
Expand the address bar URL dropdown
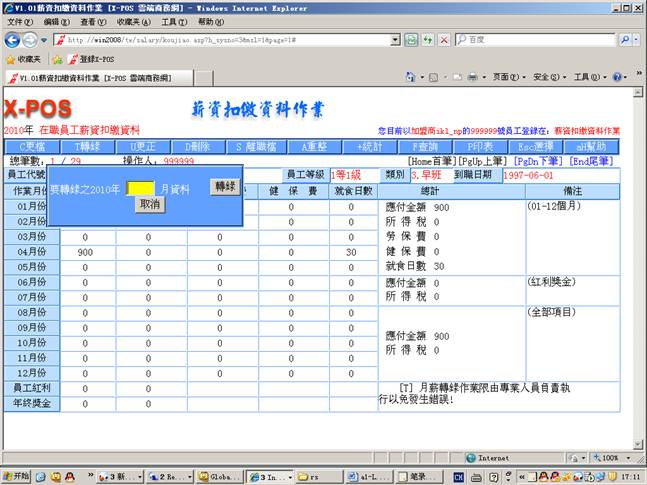click(x=394, y=40)
